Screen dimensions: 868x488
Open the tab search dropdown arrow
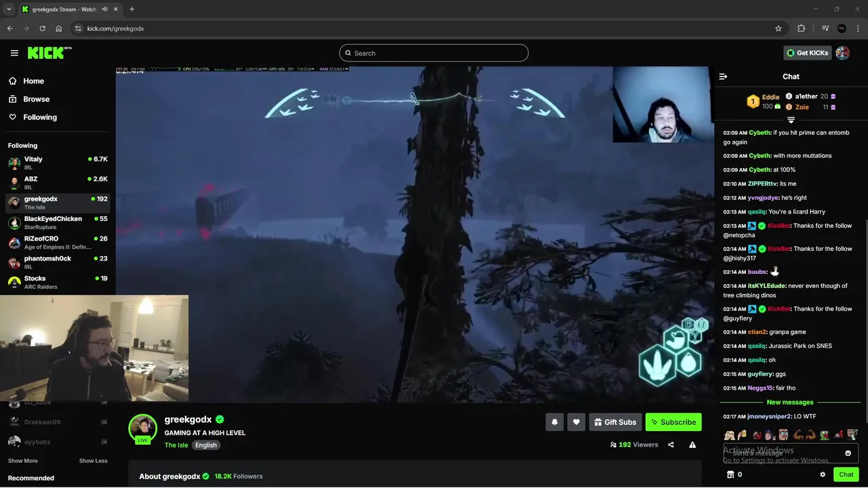pos(9,9)
